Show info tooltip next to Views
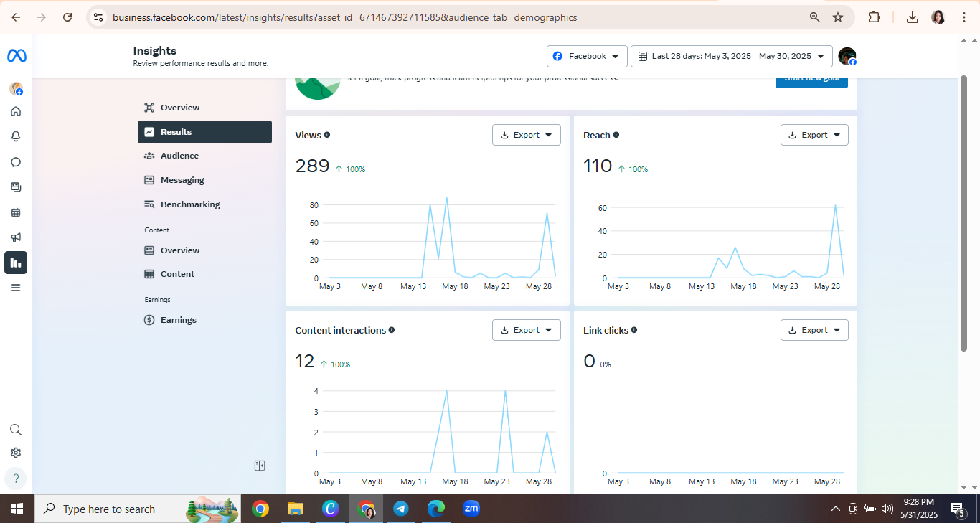Image resolution: width=980 pixels, height=523 pixels. 327,135
